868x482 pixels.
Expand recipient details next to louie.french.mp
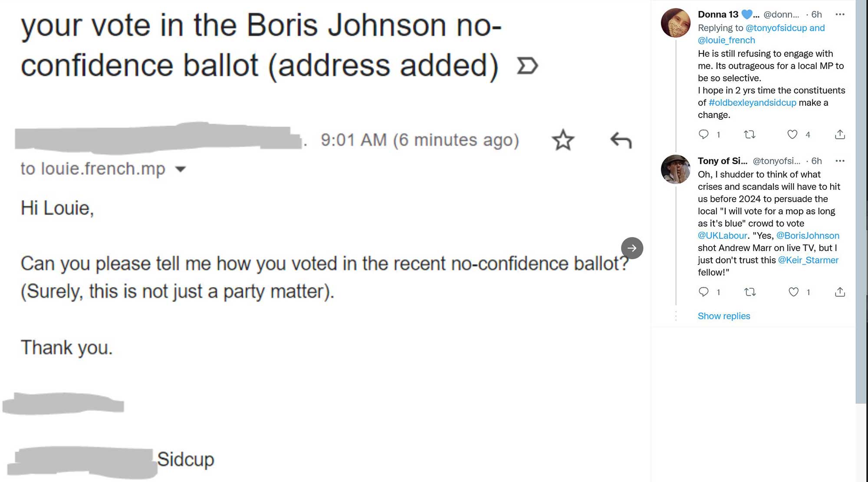pos(181,169)
